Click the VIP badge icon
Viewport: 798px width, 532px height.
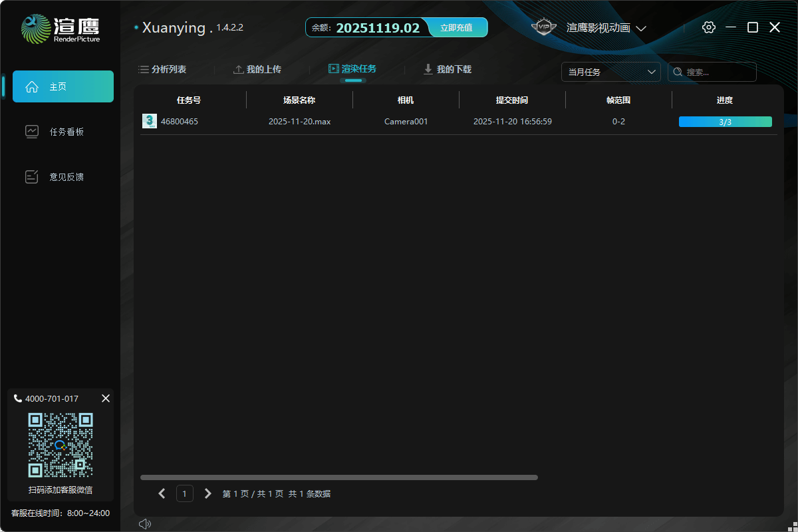544,27
